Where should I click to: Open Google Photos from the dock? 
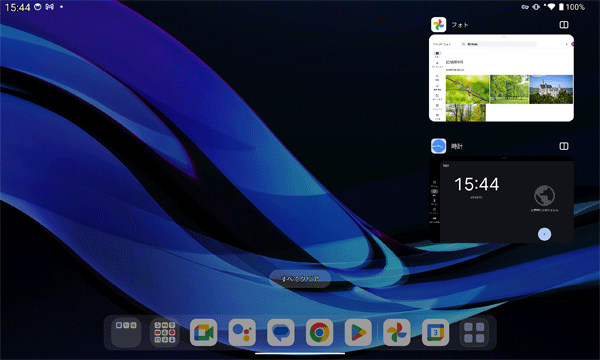397,332
